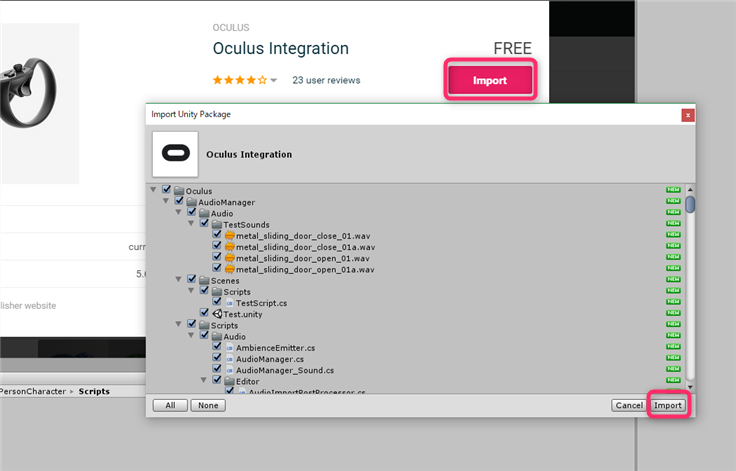This screenshot has width=736, height=471.
Task: Click the NEW badge on the Oculus row
Action: click(673, 190)
